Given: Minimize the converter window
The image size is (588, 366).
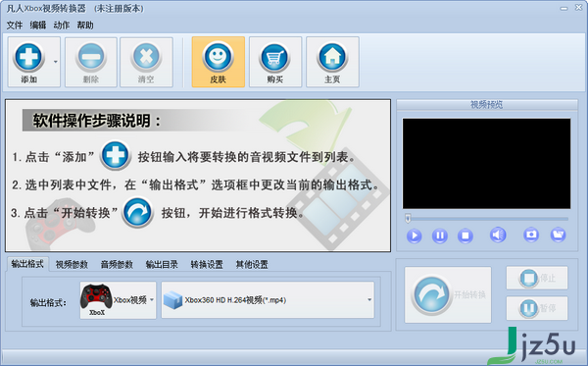Looking at the screenshot, I should tap(564, 8).
